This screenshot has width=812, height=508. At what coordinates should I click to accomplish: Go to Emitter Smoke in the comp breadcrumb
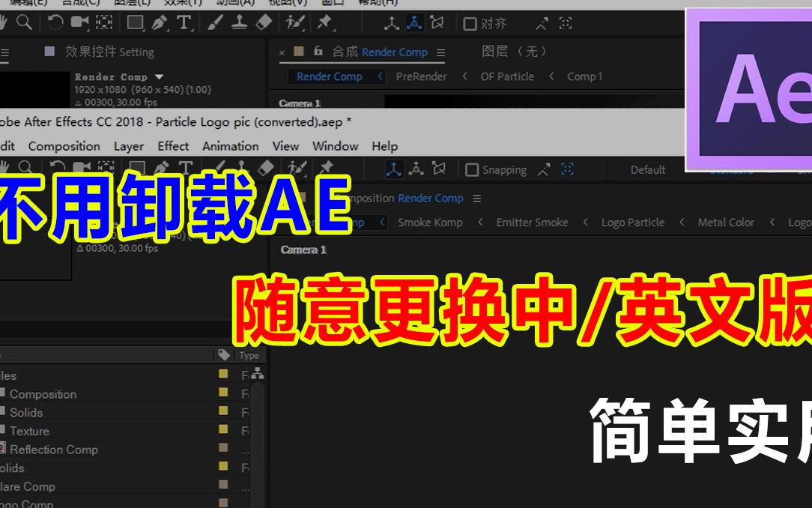coord(532,222)
